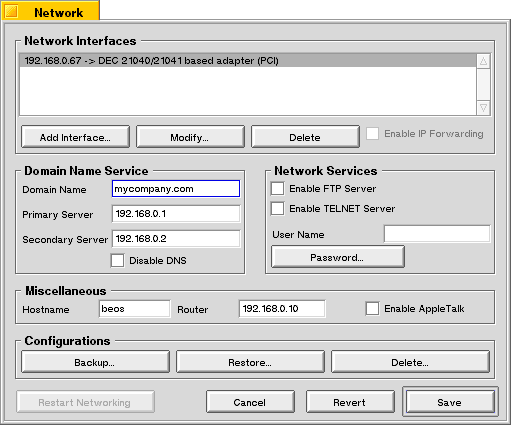Revert the network changes
511x425 pixels.
pos(350,402)
